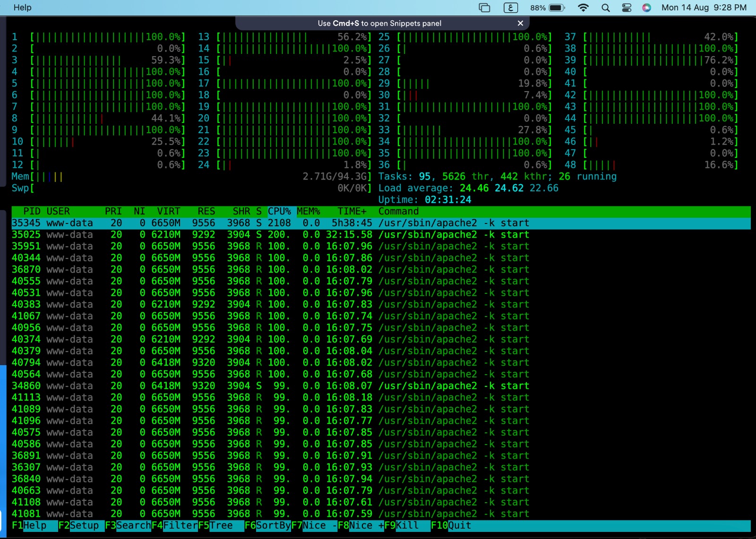The height and width of the screenshot is (539, 756).
Task: Click the battery status icon
Action: tap(557, 8)
